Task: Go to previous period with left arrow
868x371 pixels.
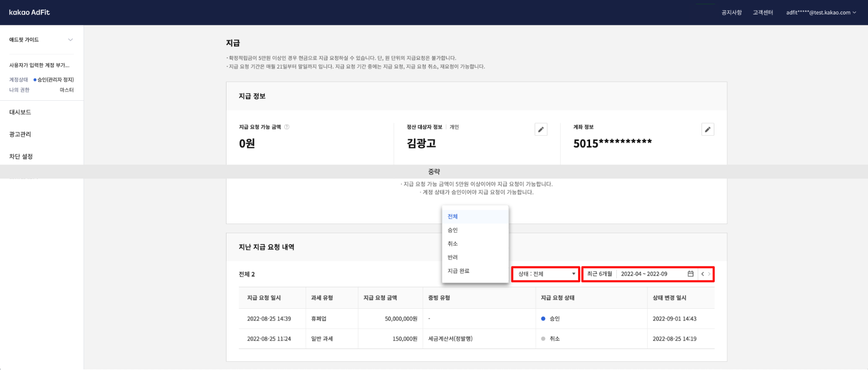Action: pos(703,274)
